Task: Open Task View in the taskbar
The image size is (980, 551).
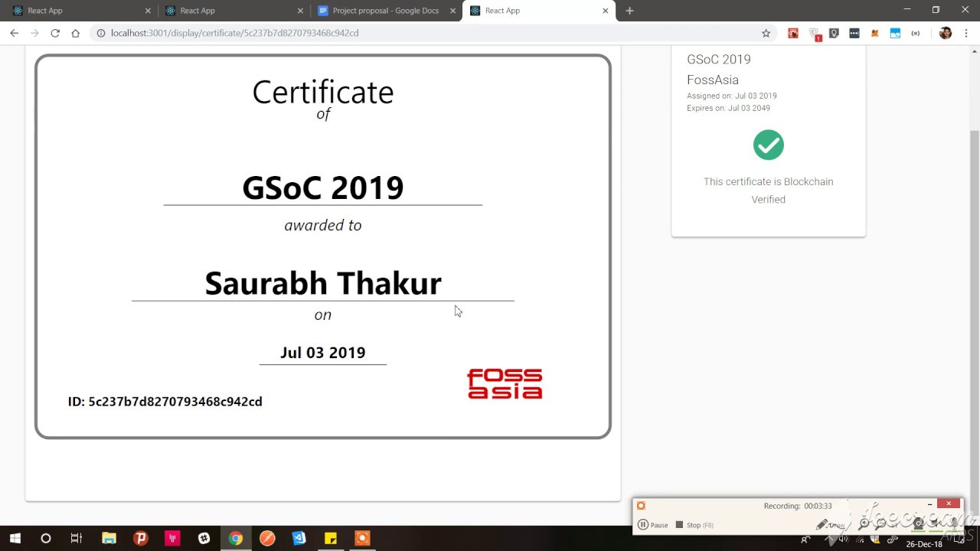Action: (76, 539)
